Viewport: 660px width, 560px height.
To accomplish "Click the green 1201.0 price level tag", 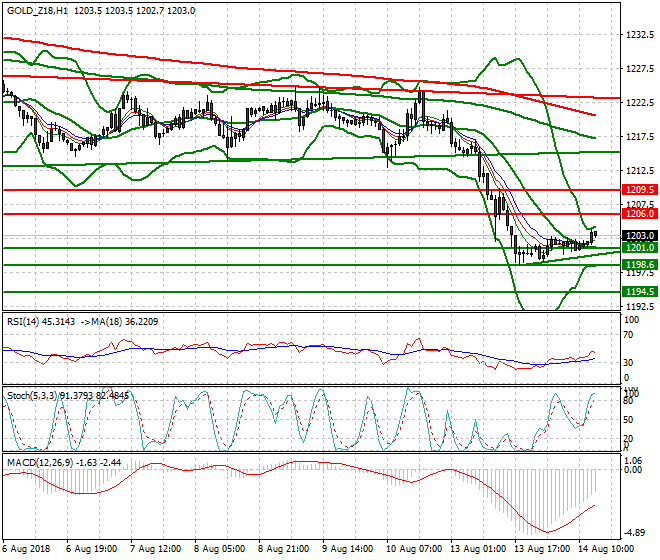I will [638, 247].
